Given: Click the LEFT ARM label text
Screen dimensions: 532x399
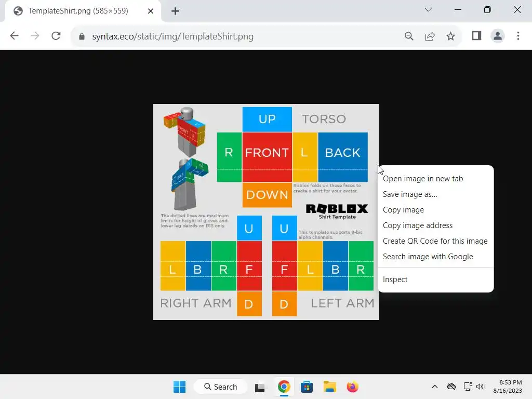Looking at the screenshot, I should pyautogui.click(x=342, y=303).
